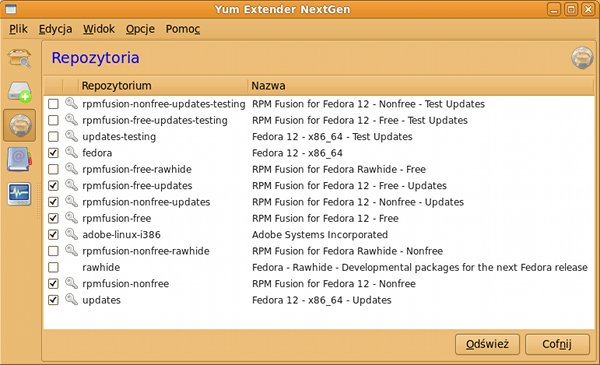Select the repositories view sidebar icon

pos(20,125)
